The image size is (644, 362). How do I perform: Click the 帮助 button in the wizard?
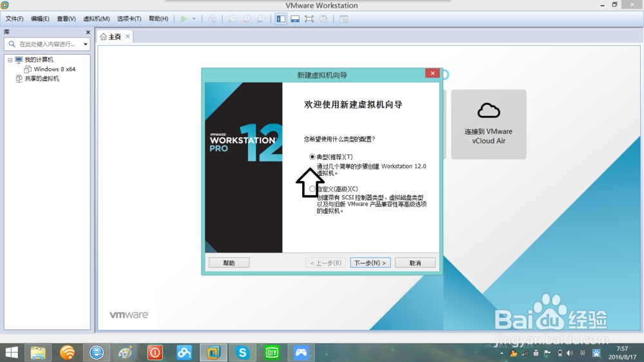229,263
